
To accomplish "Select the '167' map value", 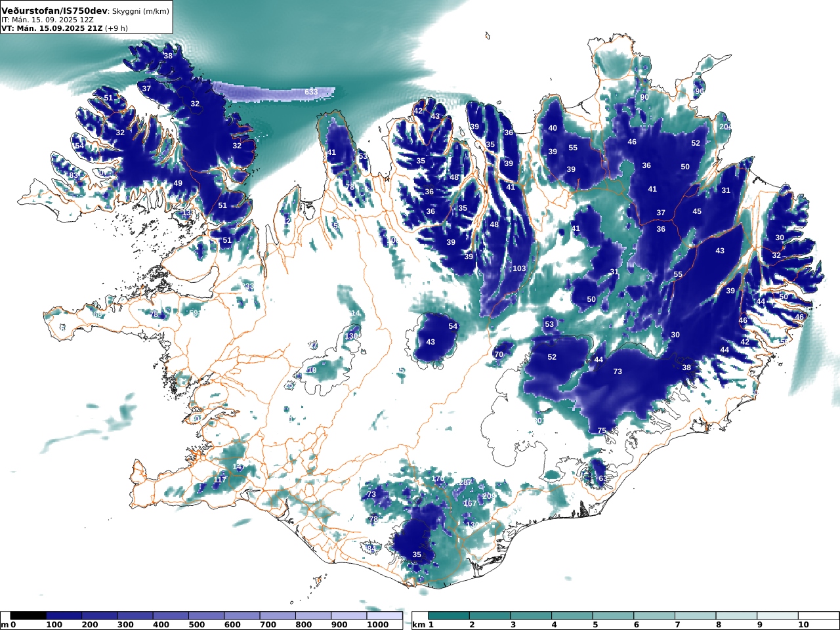I will 470,503.
